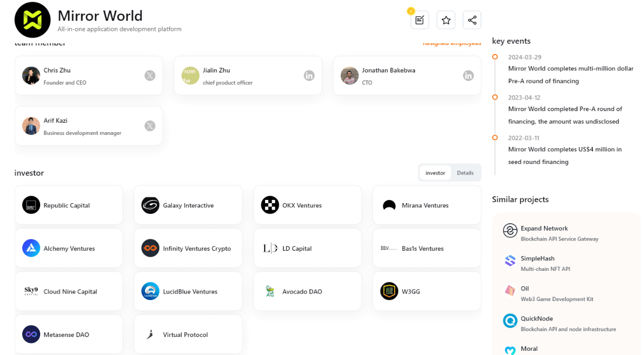Image resolution: width=644 pixels, height=355 pixels.
Task: Open Arif Kazi's X profile icon
Action: [150, 126]
